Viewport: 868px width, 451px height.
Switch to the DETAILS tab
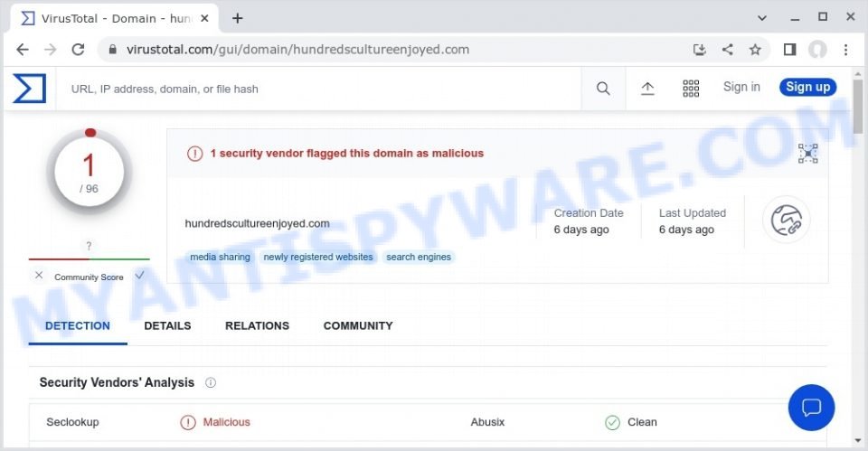(x=167, y=326)
